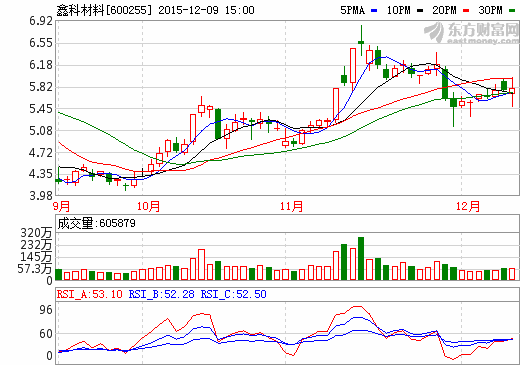This screenshot has width=520, height=365.
Task: Click the 5.45 price axis label
Action: [41, 109]
